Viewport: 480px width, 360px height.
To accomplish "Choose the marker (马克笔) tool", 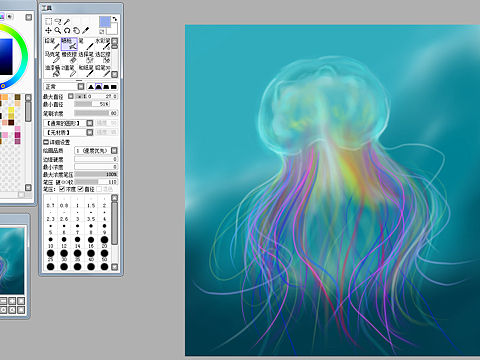I will pos(52,57).
